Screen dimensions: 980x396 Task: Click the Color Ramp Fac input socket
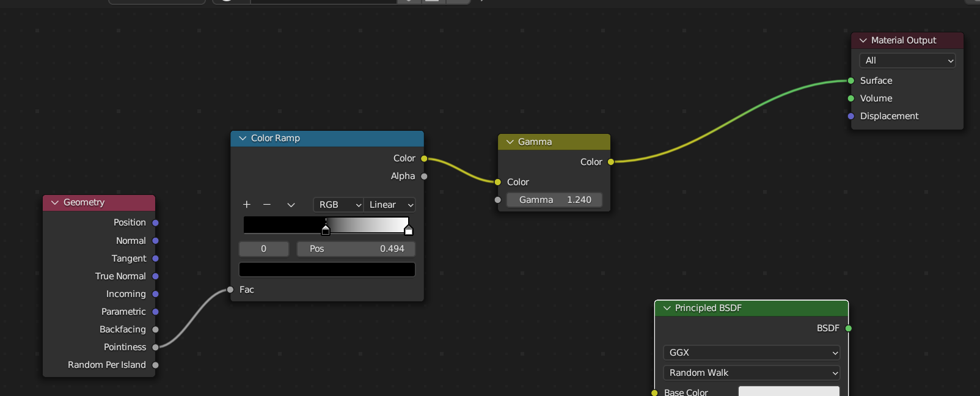[x=230, y=290]
